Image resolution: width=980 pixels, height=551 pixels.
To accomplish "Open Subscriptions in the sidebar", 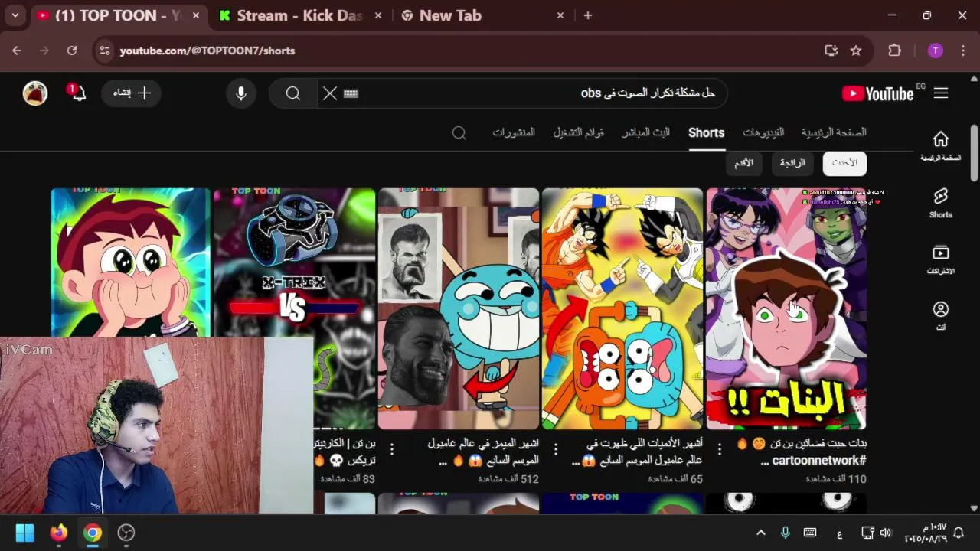I will coord(940,259).
